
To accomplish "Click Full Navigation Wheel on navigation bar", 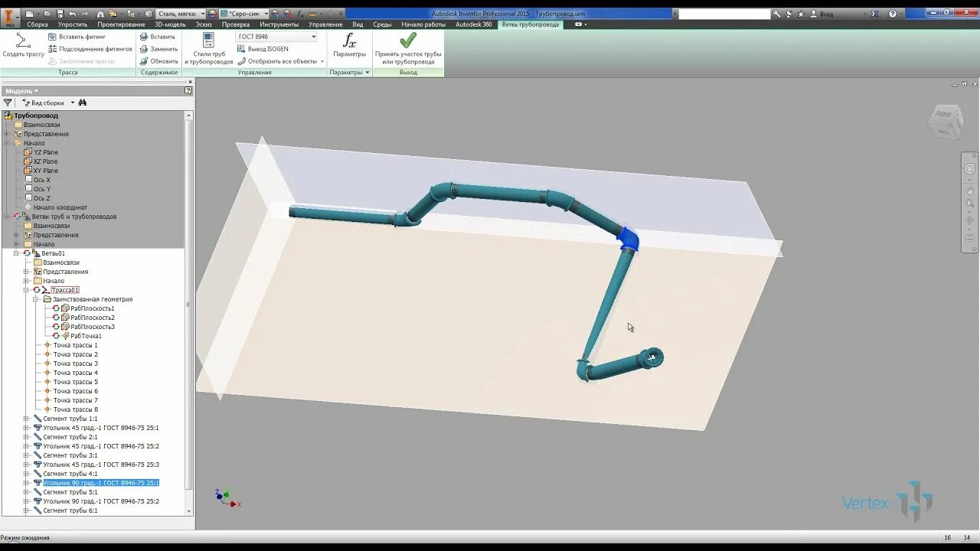I will click(969, 169).
